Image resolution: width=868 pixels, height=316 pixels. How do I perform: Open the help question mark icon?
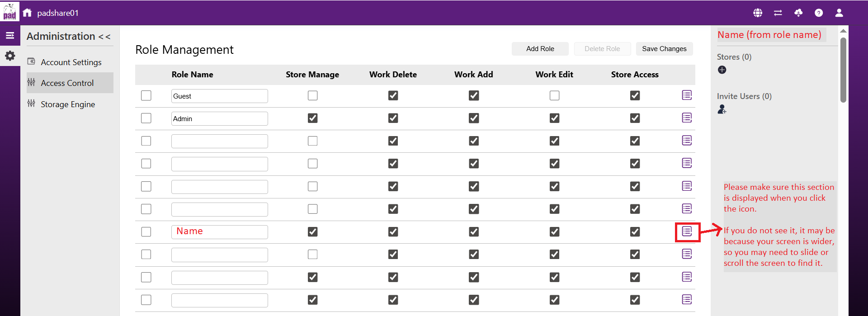point(819,13)
